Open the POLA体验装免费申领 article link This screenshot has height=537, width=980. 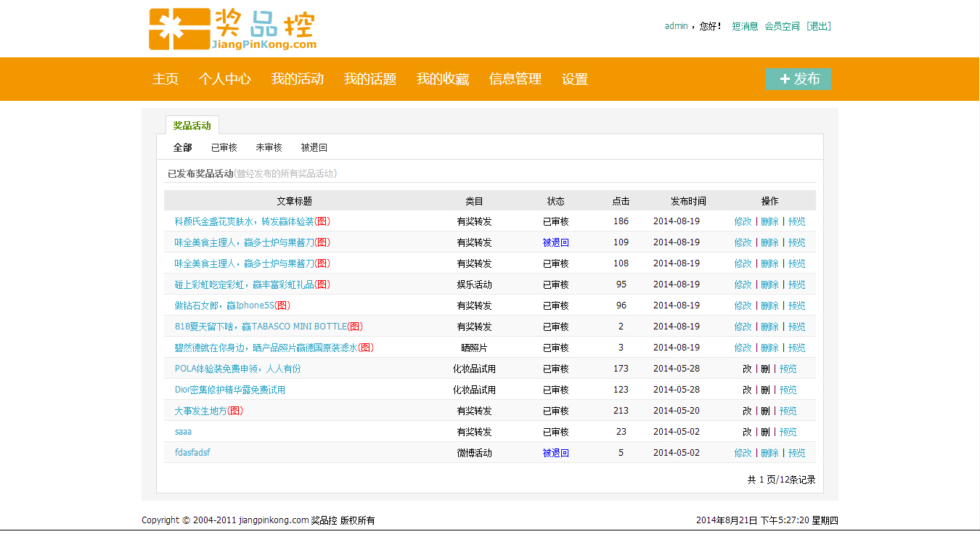(x=237, y=369)
